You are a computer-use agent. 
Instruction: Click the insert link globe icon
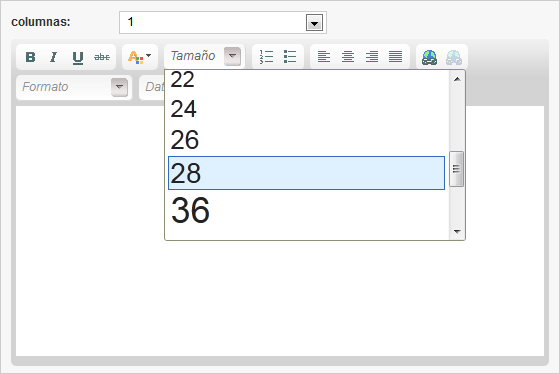[429, 57]
